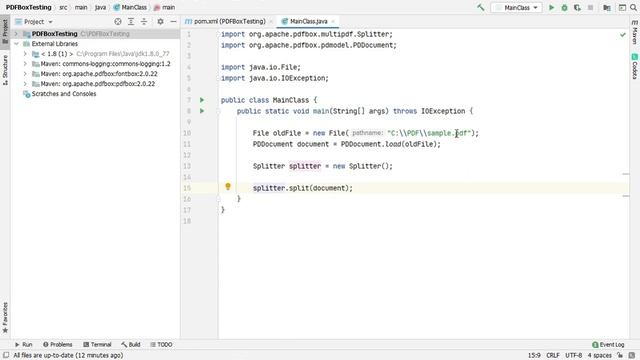
Task: Click the "All files are up-to-date" status message
Action: click(x=68, y=356)
